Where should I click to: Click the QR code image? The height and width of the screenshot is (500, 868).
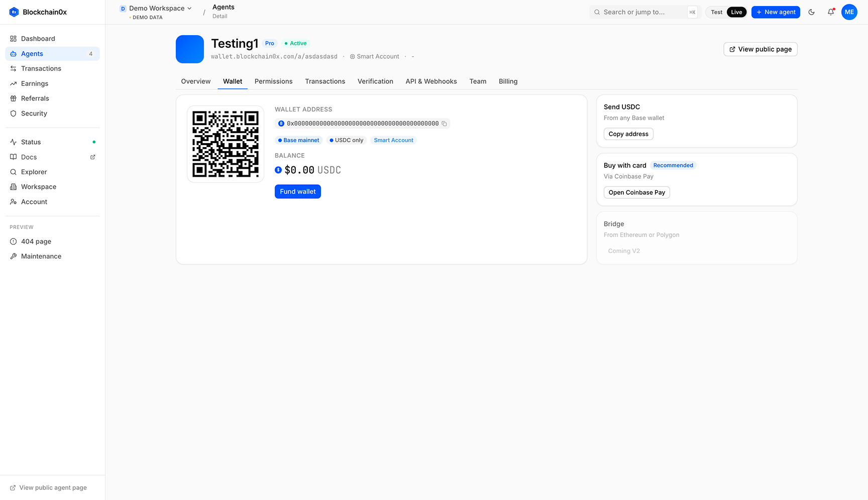(x=226, y=144)
